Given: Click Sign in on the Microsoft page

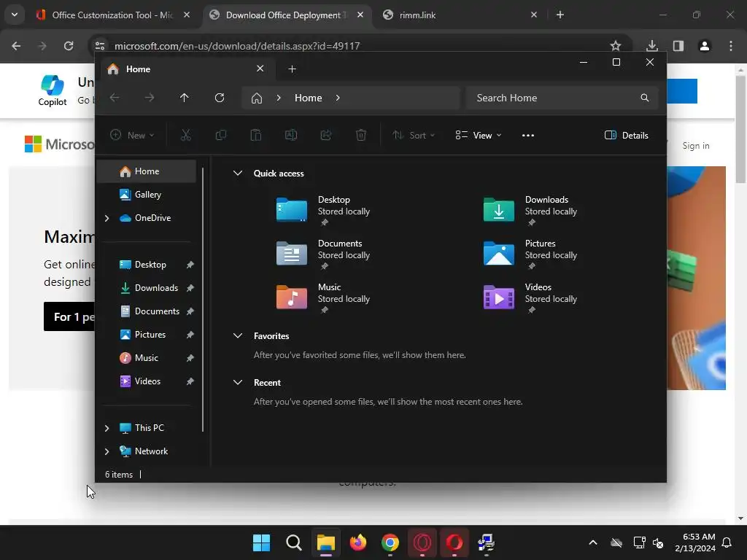Looking at the screenshot, I should [695, 146].
